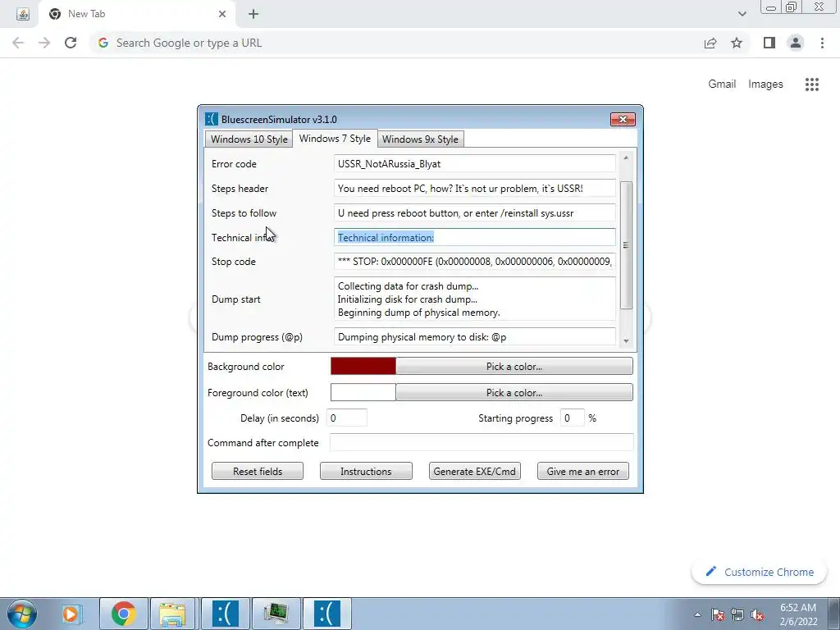Viewport: 840px width, 630px height.
Task: Go forward in Chrome
Action: click(x=44, y=43)
